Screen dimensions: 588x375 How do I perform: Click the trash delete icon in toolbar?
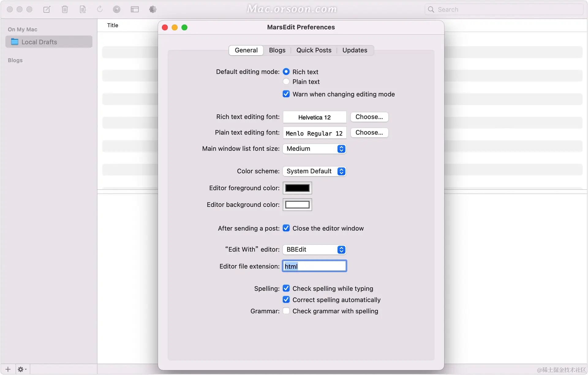(x=65, y=9)
